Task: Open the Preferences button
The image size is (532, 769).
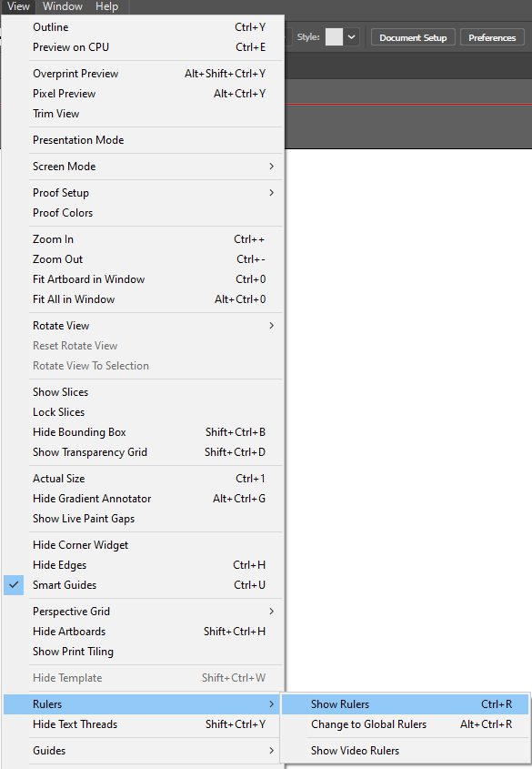Action: pyautogui.click(x=492, y=37)
